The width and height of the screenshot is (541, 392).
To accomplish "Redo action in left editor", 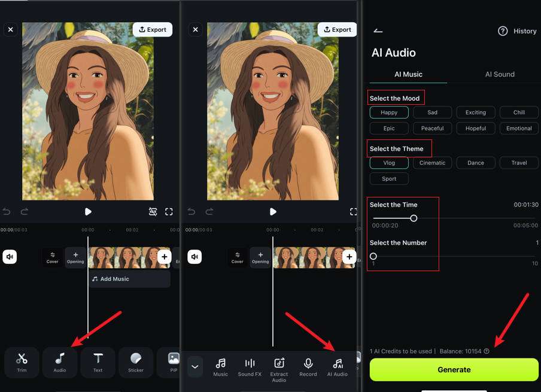I will pyautogui.click(x=24, y=211).
